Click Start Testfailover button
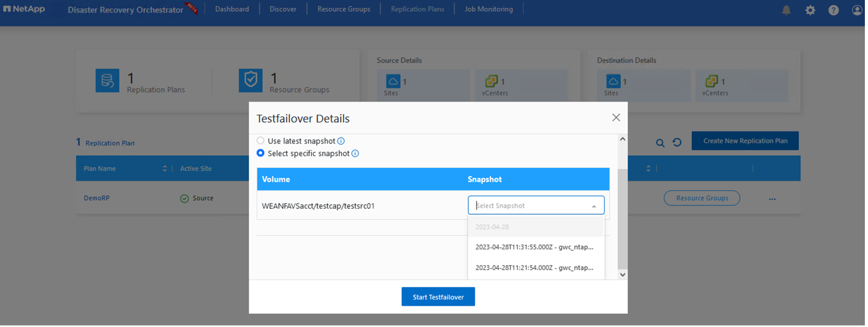 click(440, 298)
